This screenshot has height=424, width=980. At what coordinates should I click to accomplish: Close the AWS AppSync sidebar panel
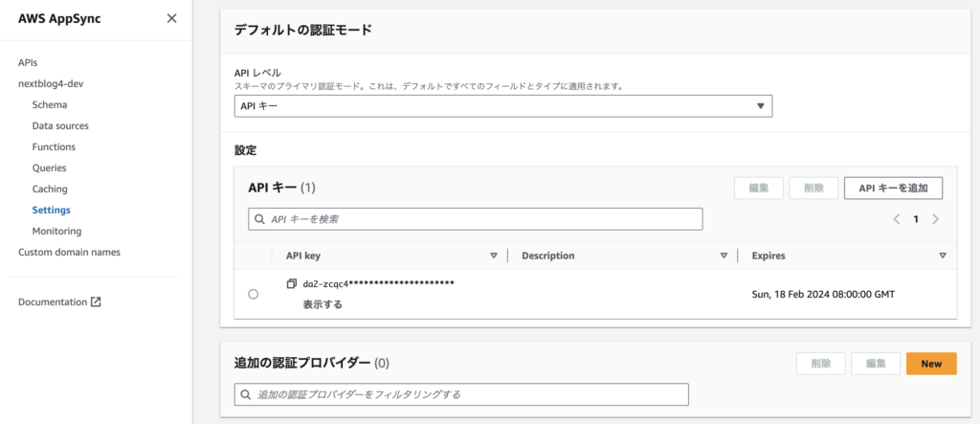tap(172, 18)
